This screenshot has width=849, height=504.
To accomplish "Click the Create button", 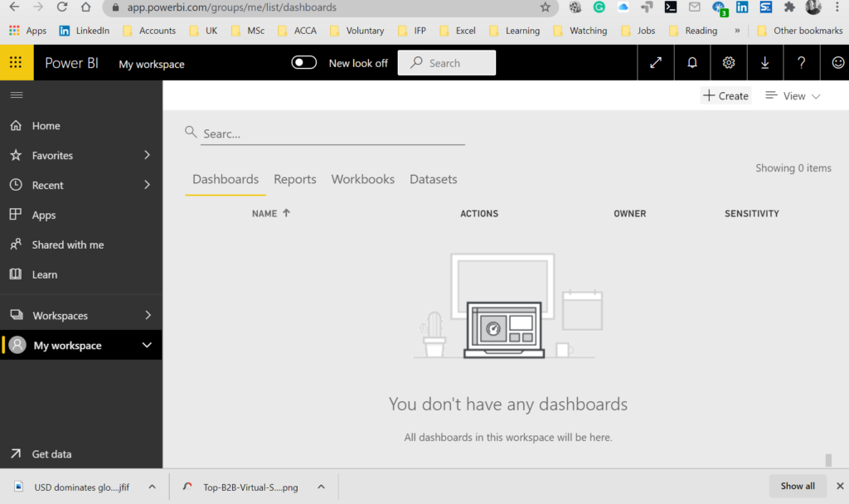I will (x=725, y=96).
